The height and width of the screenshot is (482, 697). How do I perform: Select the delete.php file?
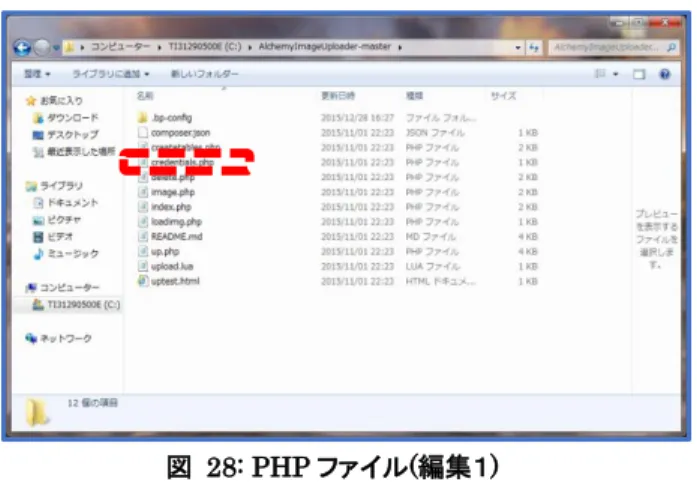pos(172,177)
